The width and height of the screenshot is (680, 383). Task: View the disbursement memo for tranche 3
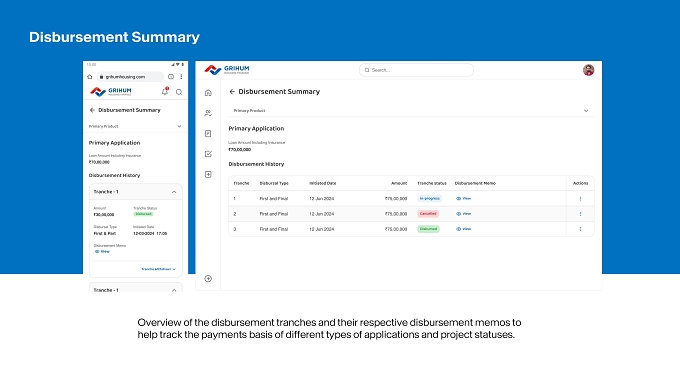(x=463, y=229)
